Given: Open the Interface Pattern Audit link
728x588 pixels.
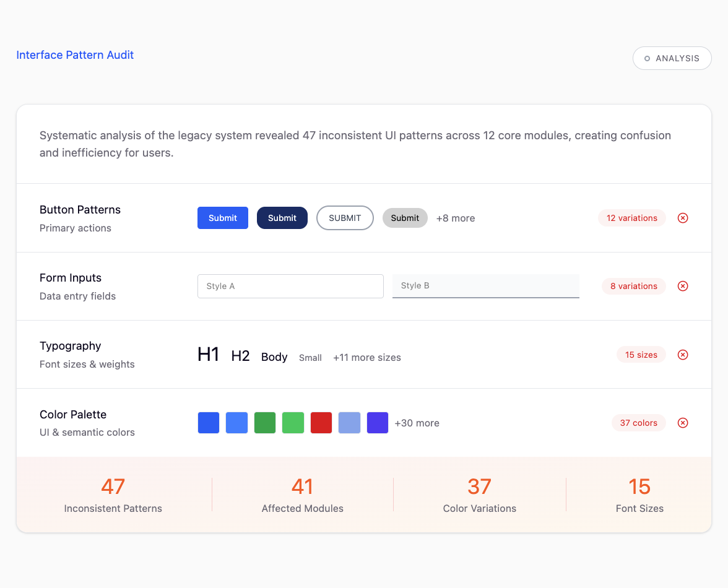Looking at the screenshot, I should [x=74, y=55].
